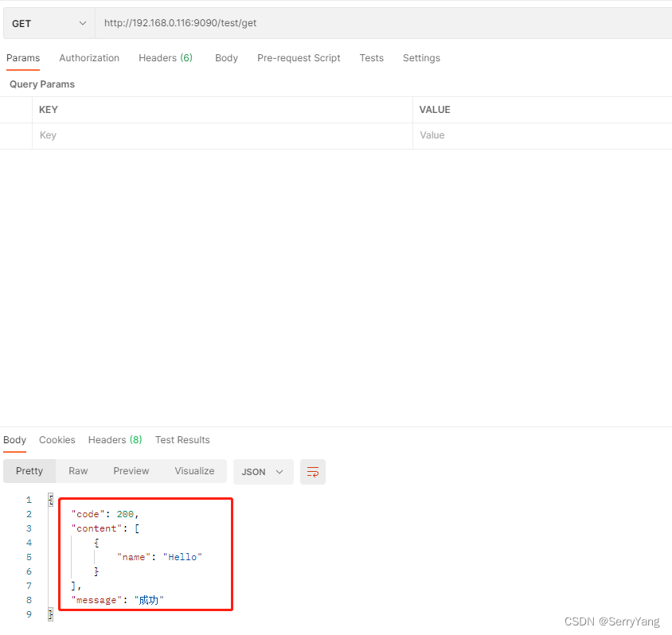Click the Key input in Query Params
The image size is (672, 635).
tap(222, 136)
